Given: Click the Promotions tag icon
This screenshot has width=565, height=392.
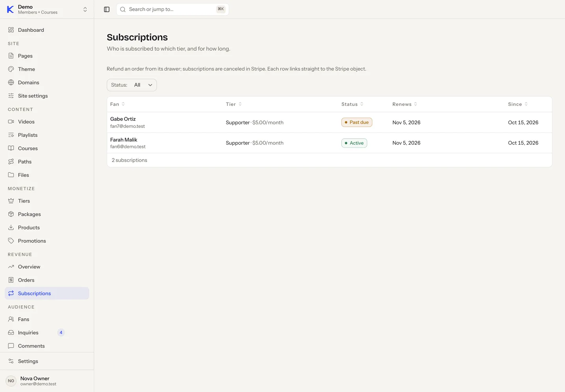Looking at the screenshot, I should pyautogui.click(x=11, y=241).
